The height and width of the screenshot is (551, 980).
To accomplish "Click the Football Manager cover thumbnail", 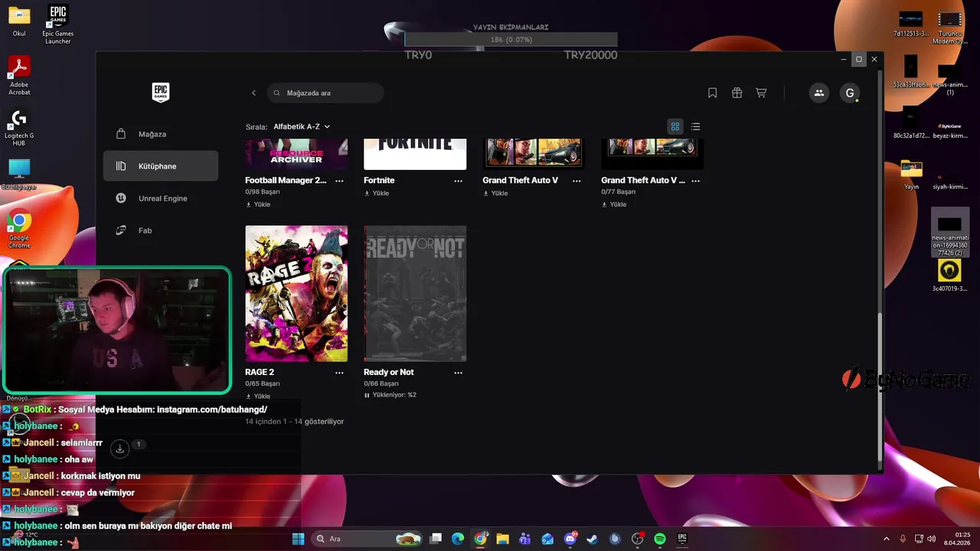I will (296, 154).
